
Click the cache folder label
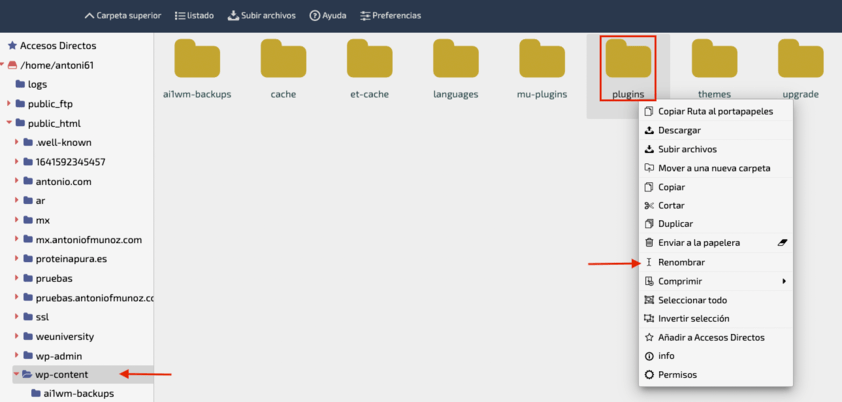284,94
